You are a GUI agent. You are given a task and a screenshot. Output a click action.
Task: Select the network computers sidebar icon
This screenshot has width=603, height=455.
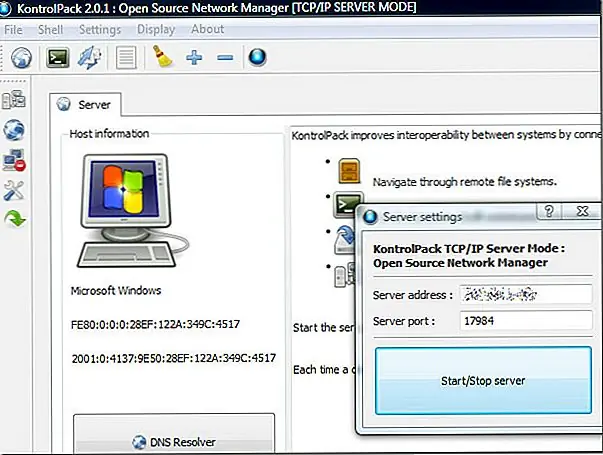[x=15, y=100]
